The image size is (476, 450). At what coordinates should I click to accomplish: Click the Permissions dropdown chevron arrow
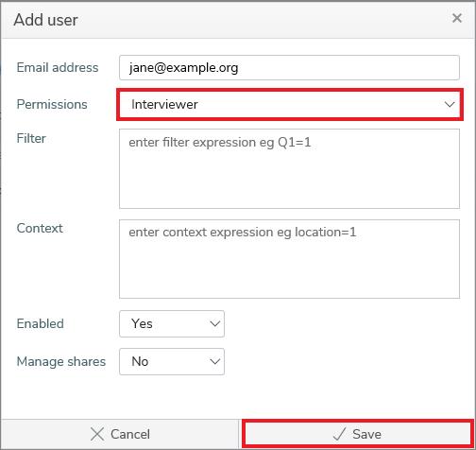click(x=450, y=104)
